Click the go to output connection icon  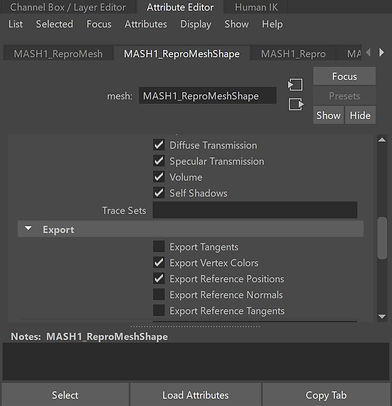pyautogui.click(x=296, y=104)
